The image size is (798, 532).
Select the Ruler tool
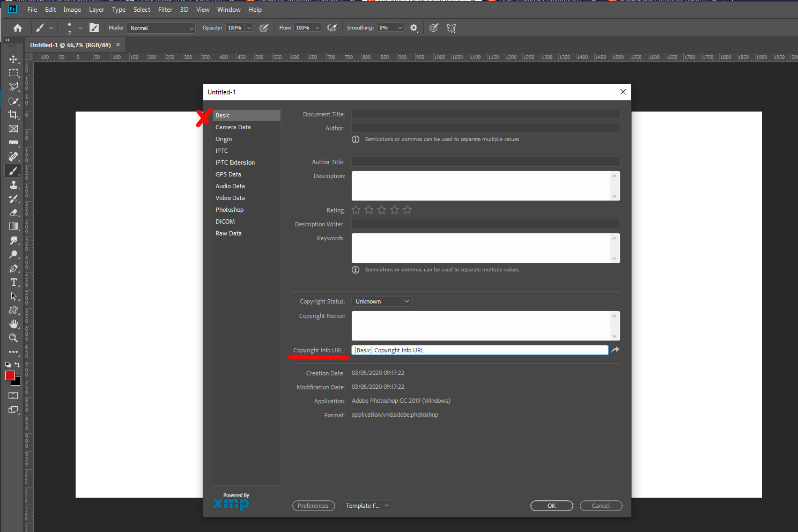(x=13, y=143)
